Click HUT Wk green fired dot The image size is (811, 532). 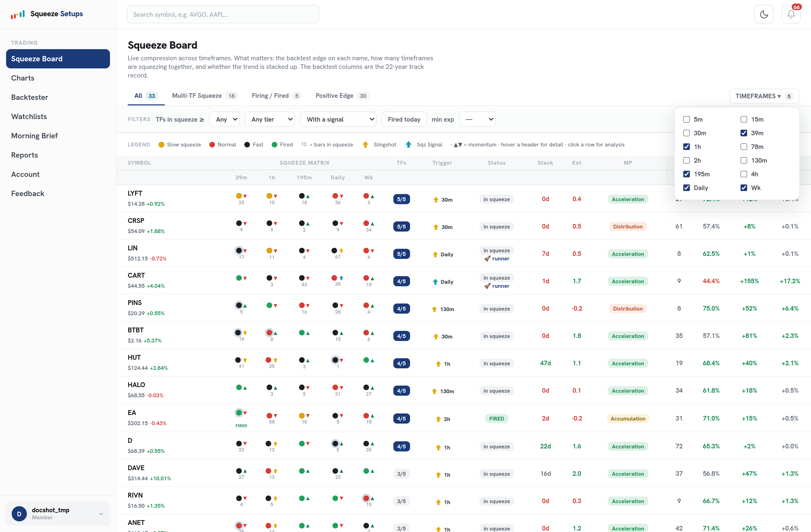(366, 360)
